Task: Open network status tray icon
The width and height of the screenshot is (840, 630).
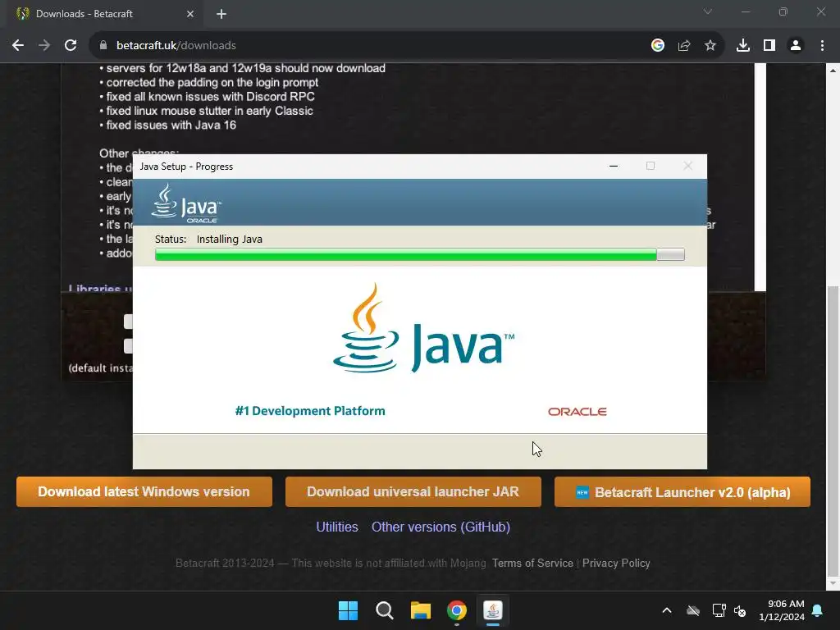Action: click(719, 610)
